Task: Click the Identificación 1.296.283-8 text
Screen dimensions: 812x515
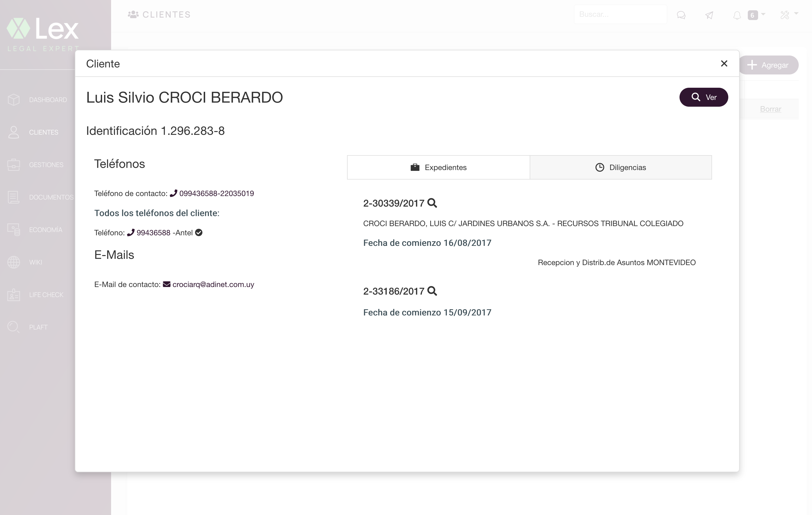Action: 156,131
